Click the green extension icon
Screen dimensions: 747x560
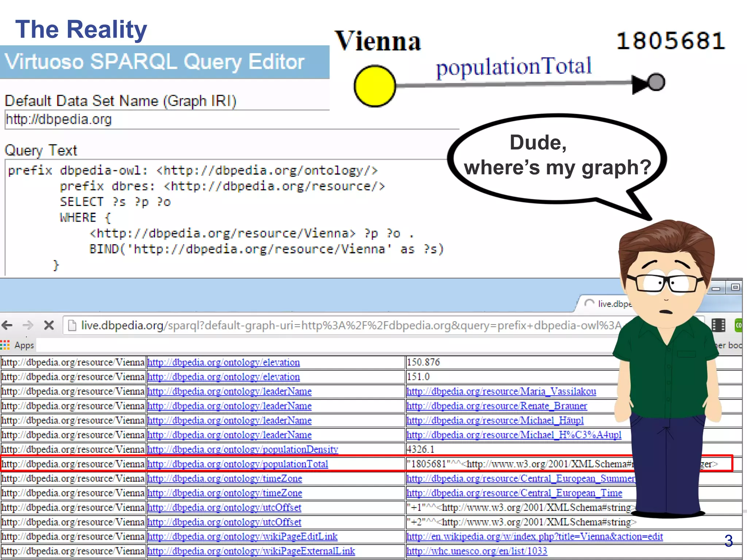pos(738,325)
